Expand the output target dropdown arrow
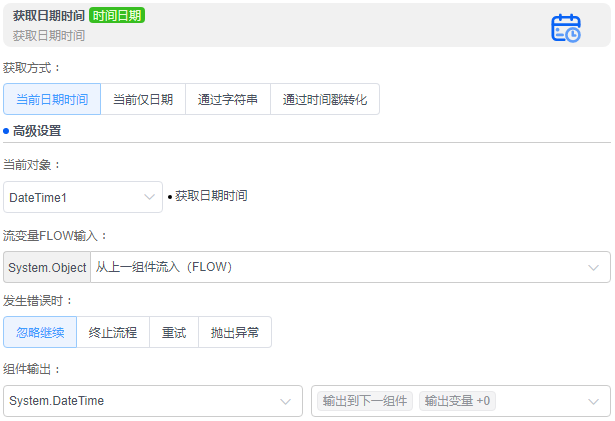Image resolution: width=615 pixels, height=421 pixels. click(594, 401)
